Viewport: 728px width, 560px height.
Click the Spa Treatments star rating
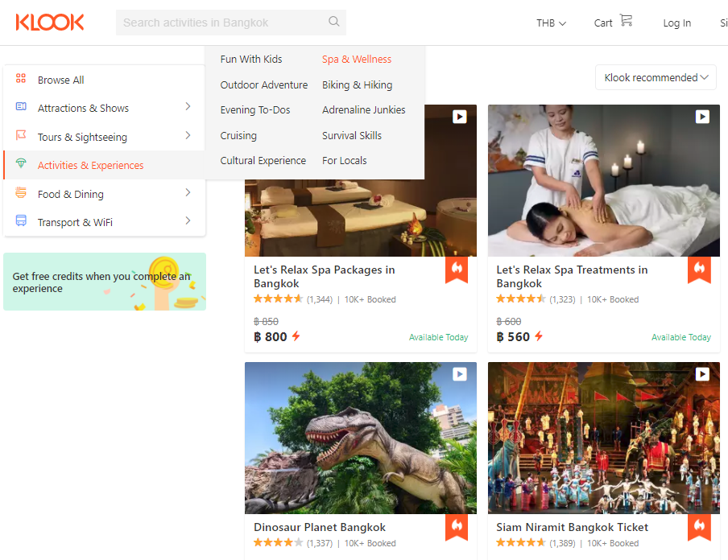521,299
